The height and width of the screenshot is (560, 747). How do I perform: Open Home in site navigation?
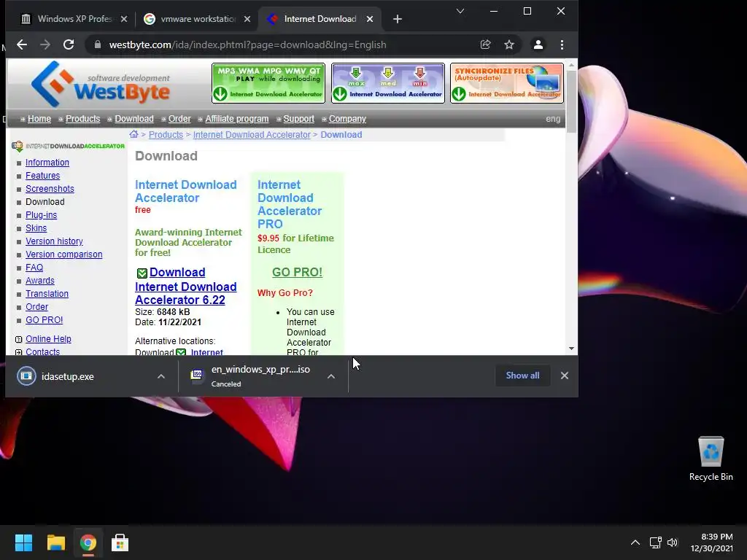39,119
